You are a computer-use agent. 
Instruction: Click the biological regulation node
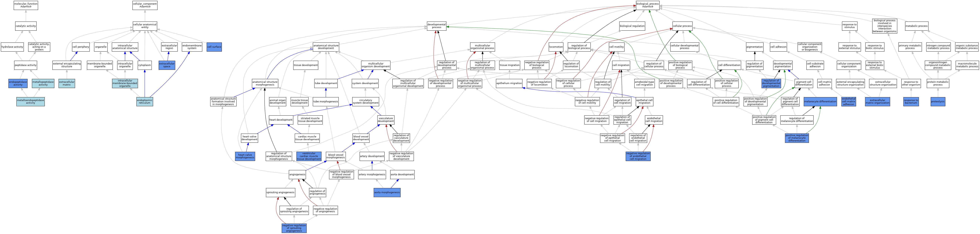coord(632,26)
